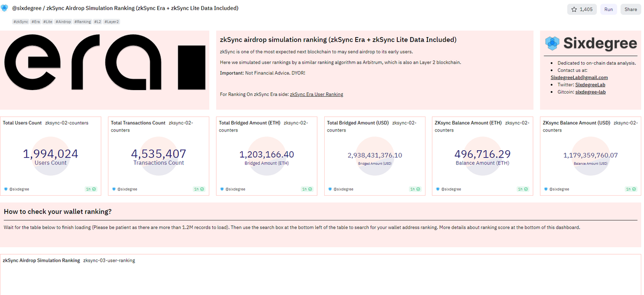
Task: Select the 1,994,024 Users Count value
Action: 50,154
